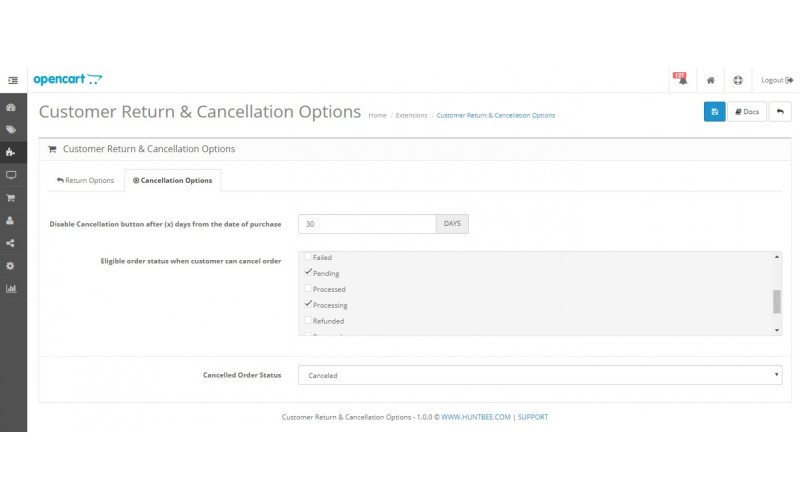Open the Docs button
This screenshot has width=800, height=500.
(745, 112)
